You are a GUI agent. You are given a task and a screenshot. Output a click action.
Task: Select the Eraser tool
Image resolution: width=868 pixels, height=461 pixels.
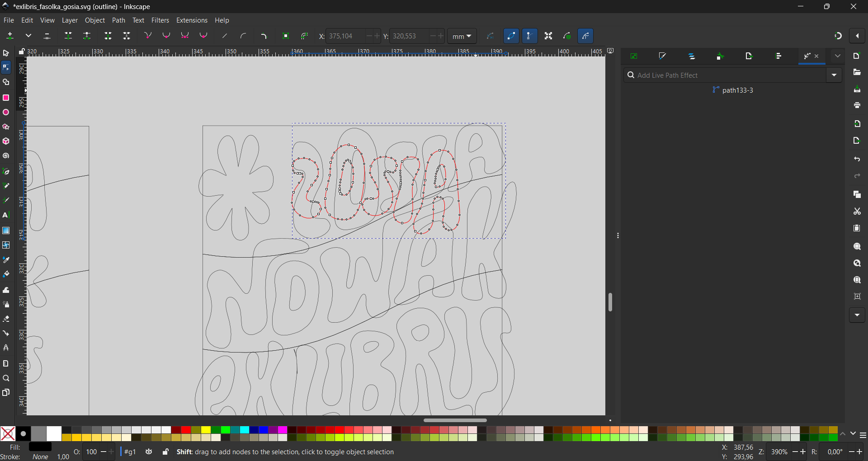6,319
